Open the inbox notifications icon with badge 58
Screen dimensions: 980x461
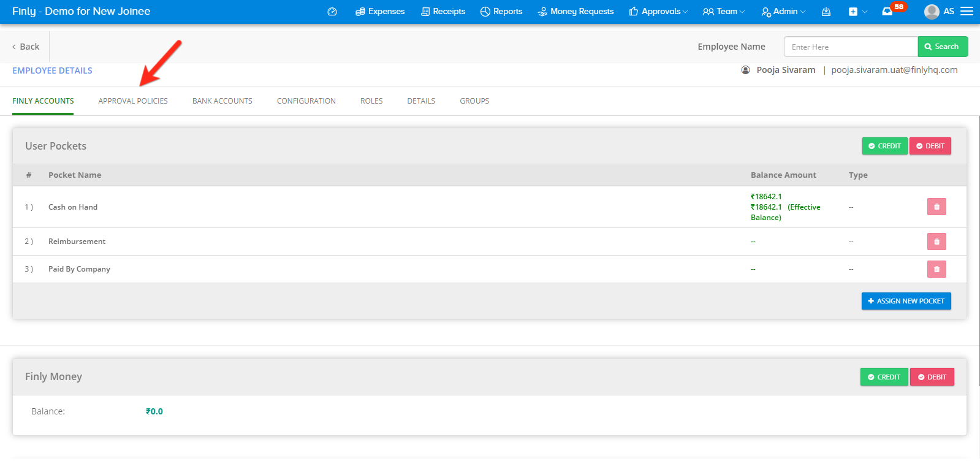click(887, 12)
